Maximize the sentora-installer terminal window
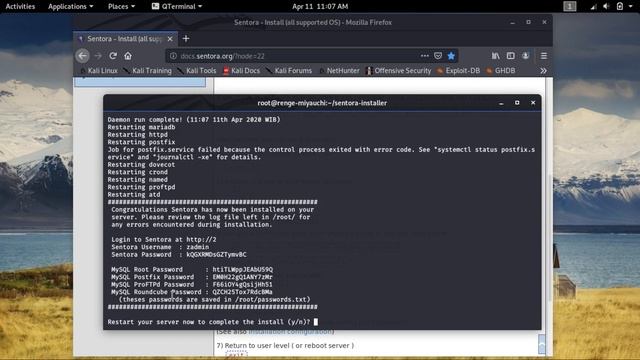 [x=517, y=103]
